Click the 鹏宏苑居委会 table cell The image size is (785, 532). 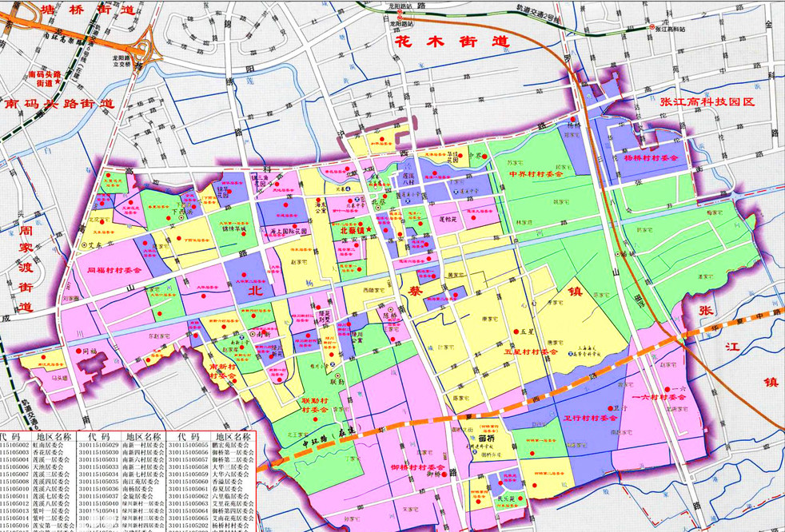231,445
